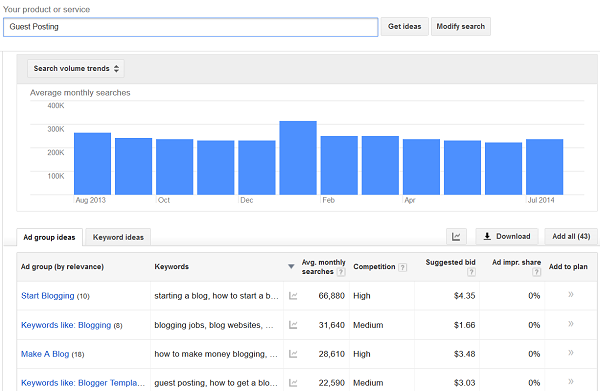
Task: Click the "how to make money blogging" keywords cell
Action: (216, 354)
